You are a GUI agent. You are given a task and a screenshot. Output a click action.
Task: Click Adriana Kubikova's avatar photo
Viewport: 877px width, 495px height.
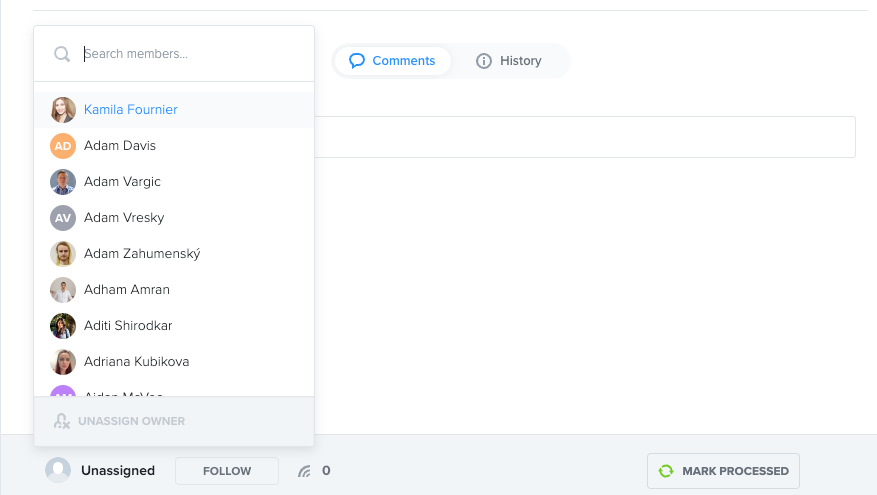[x=63, y=362]
